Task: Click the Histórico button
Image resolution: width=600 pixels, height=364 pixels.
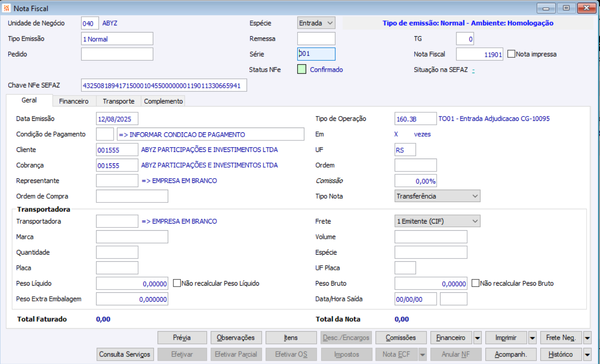Action: coord(561,354)
